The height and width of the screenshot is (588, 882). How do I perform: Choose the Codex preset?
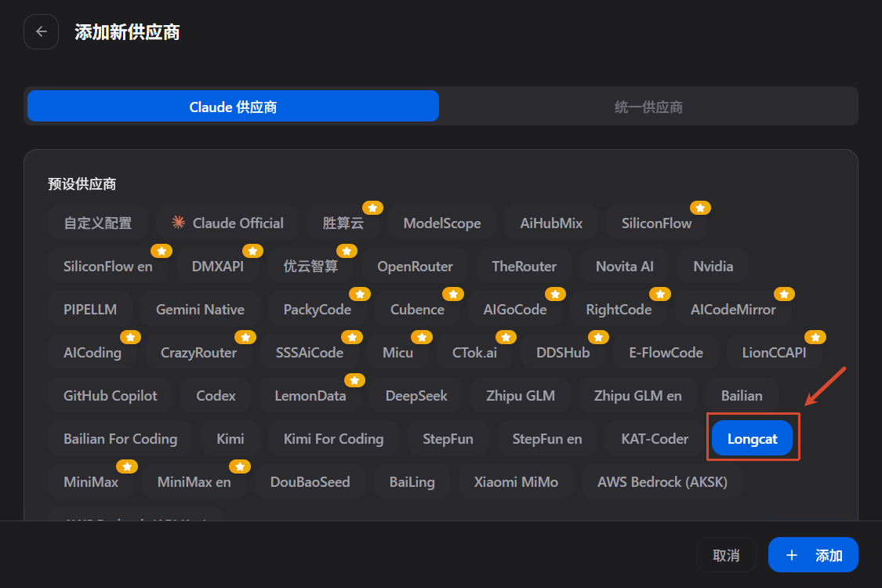[216, 396]
